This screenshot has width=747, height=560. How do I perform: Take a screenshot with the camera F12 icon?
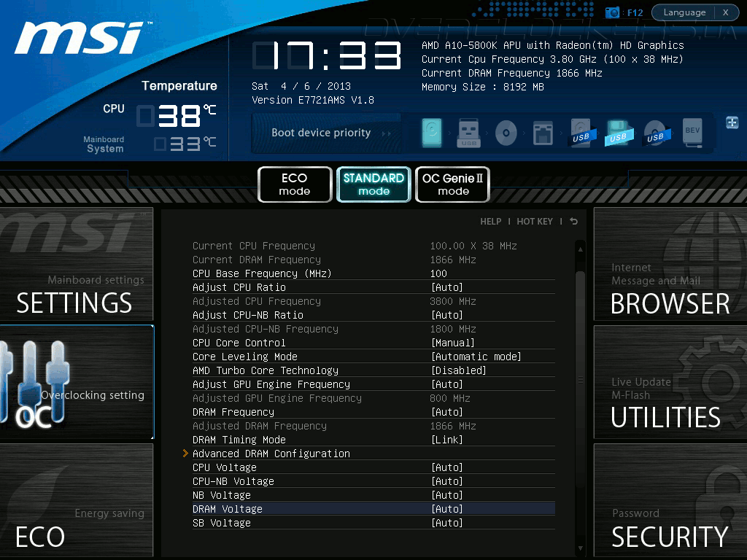coord(624,12)
